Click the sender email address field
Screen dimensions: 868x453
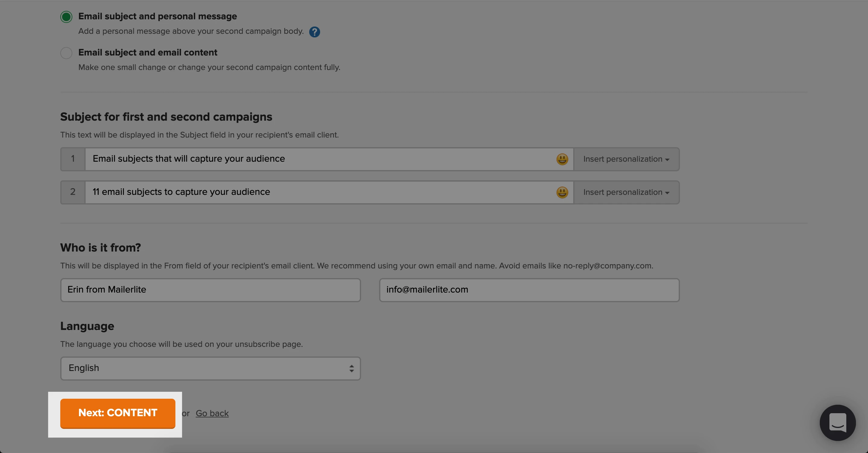click(x=529, y=290)
